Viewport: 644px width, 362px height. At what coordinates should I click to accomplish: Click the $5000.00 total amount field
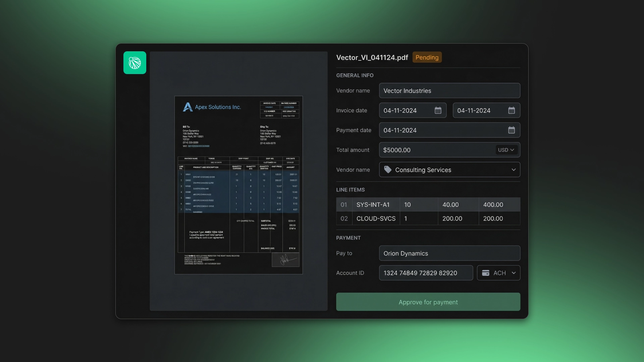436,150
